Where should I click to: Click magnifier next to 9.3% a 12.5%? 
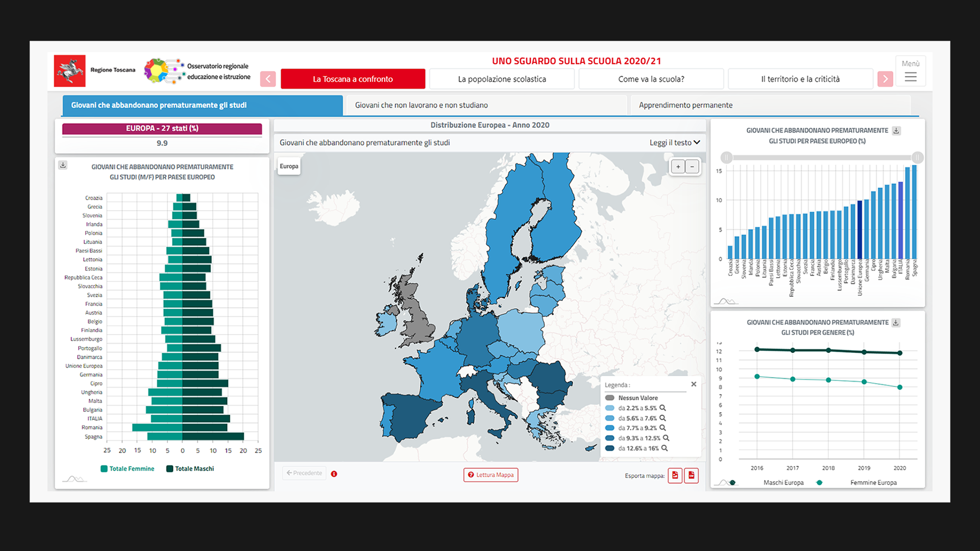coord(666,438)
